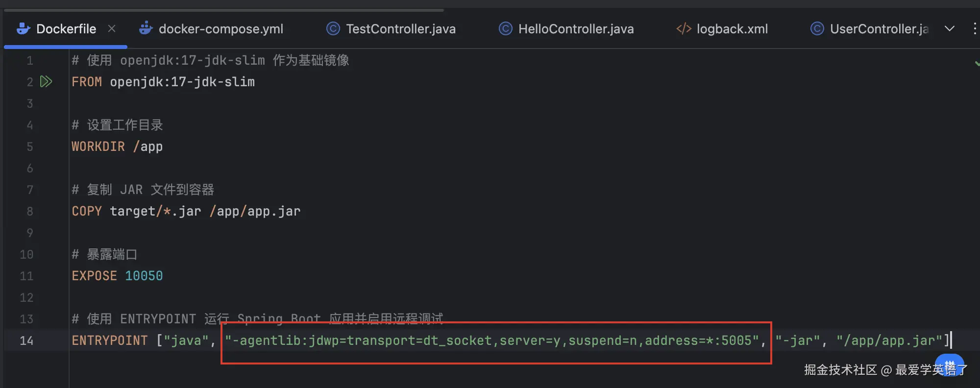Switch to the HelloController.java tab

566,28
